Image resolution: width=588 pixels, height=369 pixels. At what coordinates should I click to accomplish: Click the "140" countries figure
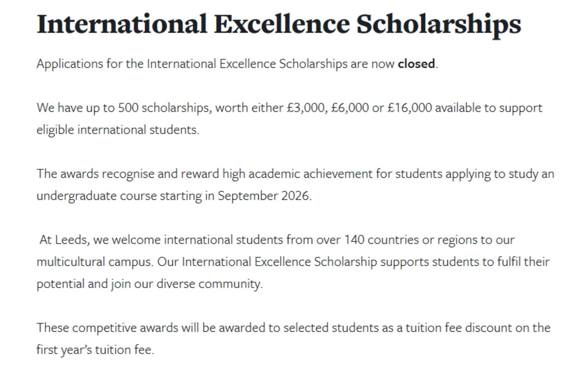coord(354,240)
